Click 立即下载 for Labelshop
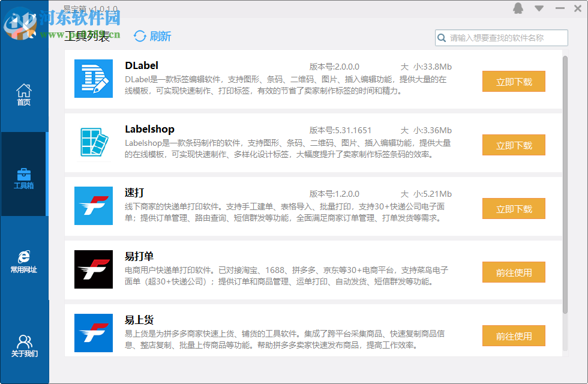Image resolution: width=588 pixels, height=384 pixels. [x=514, y=145]
